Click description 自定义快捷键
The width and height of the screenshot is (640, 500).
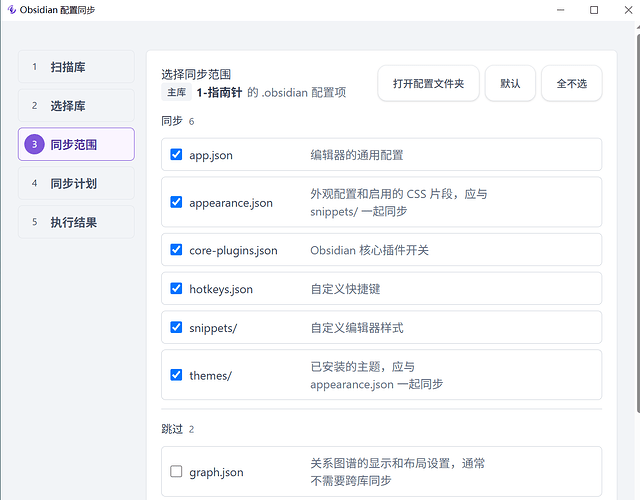pos(345,289)
